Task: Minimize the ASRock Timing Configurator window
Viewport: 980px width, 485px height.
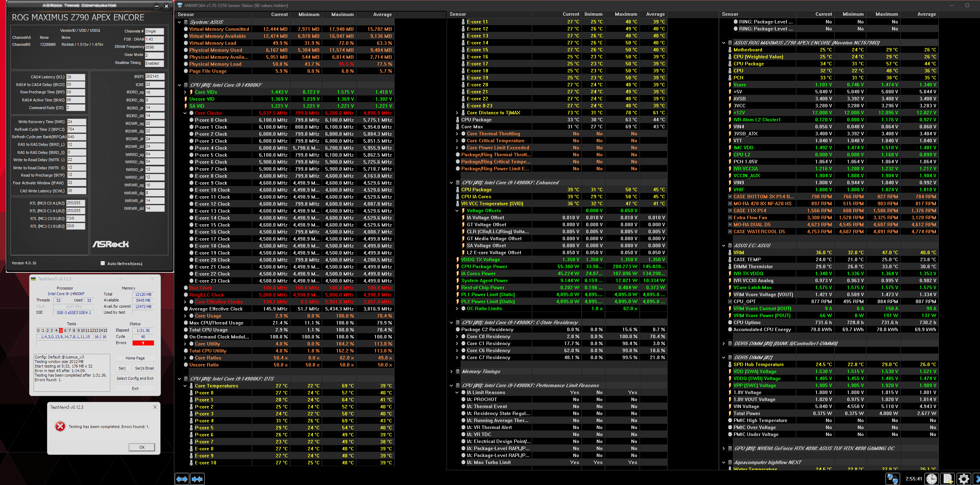Action: [156, 6]
